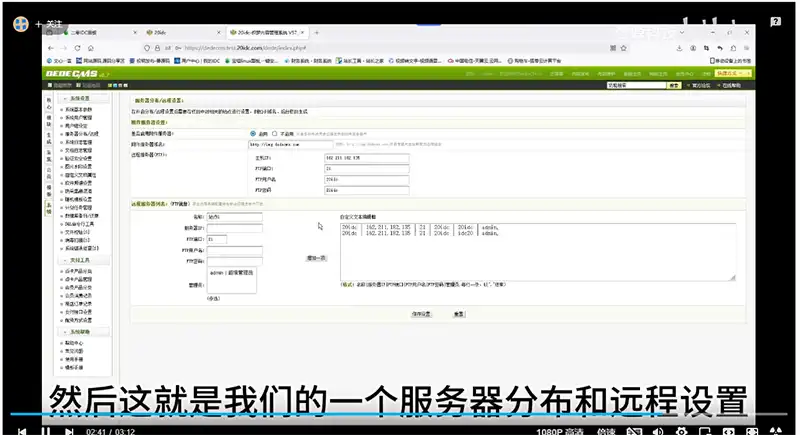Viewport: 800px width, 435px height.
Task: Click the 增加一项 button
Action: pos(315,258)
